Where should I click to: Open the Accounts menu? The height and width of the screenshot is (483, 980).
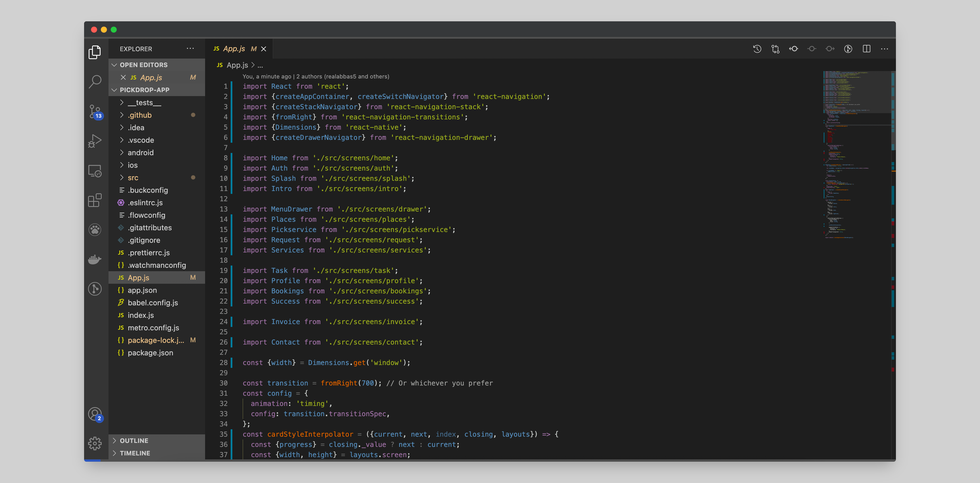pyautogui.click(x=95, y=414)
